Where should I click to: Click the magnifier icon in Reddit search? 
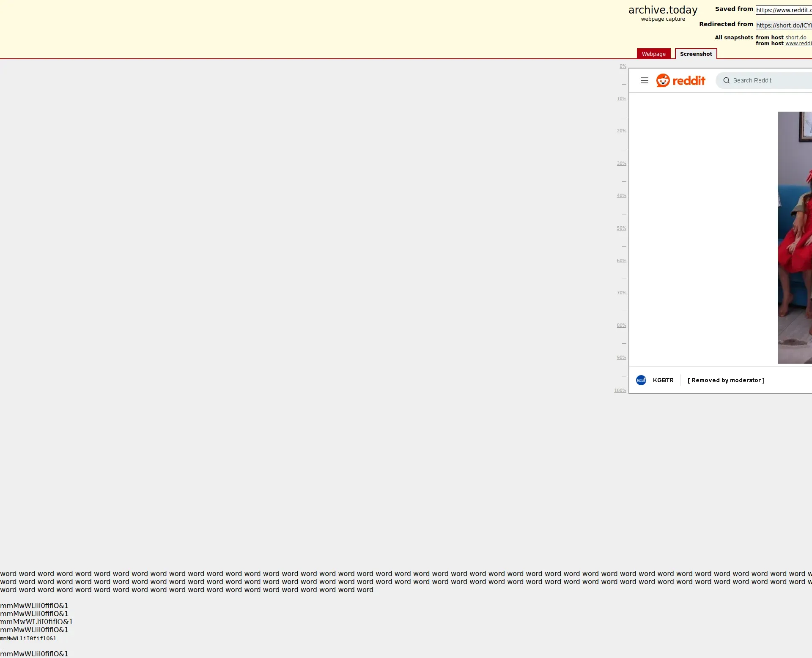726,80
